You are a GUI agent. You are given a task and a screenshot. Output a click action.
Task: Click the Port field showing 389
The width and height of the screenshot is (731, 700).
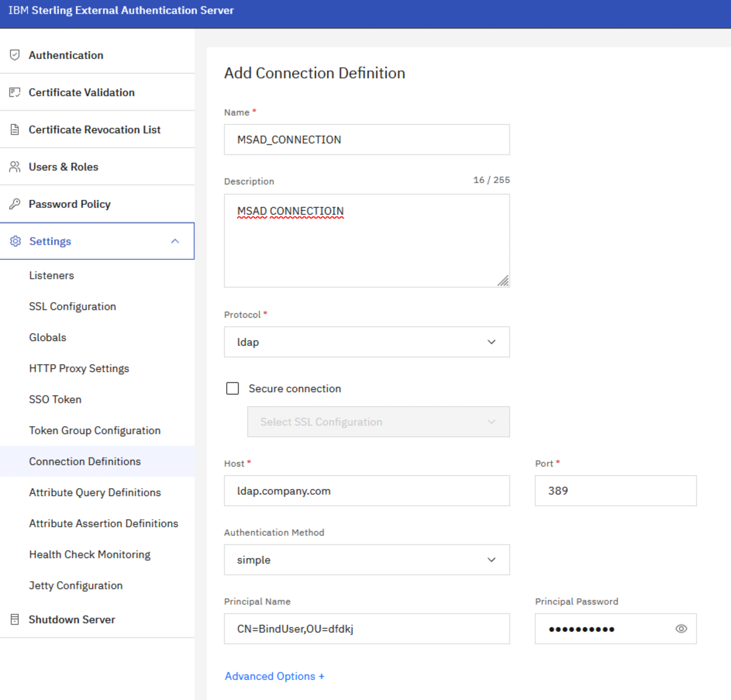(615, 491)
